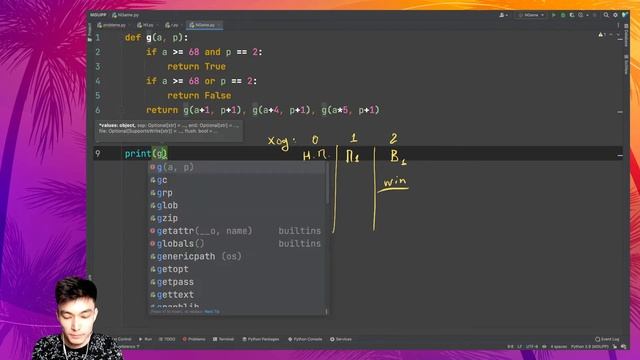Open the user account dropdown icon

coord(503,15)
